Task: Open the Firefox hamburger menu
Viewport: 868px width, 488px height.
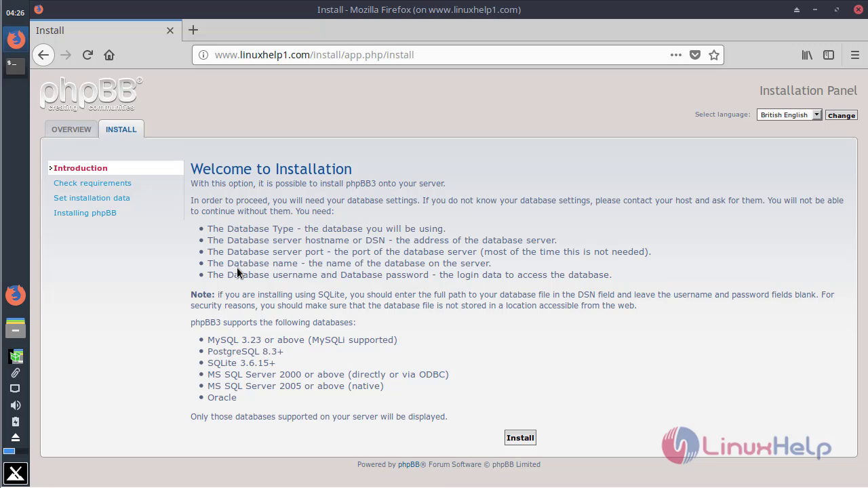Action: point(855,55)
